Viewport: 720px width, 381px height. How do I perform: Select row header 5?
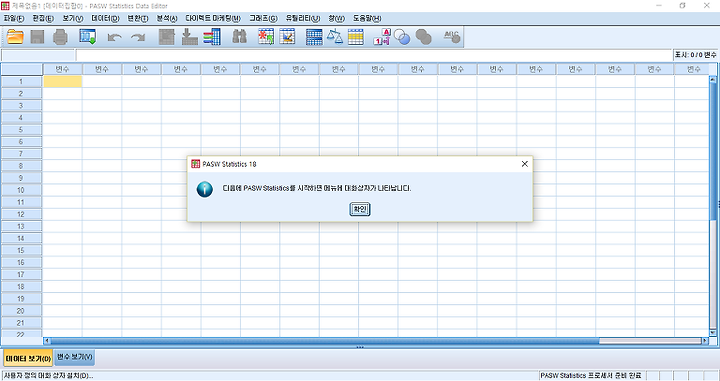tap(21, 130)
